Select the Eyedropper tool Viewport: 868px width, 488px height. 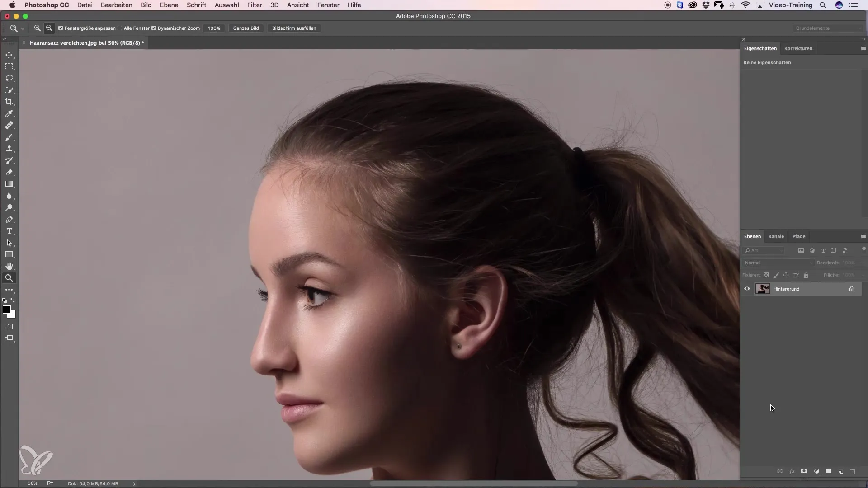coord(9,113)
